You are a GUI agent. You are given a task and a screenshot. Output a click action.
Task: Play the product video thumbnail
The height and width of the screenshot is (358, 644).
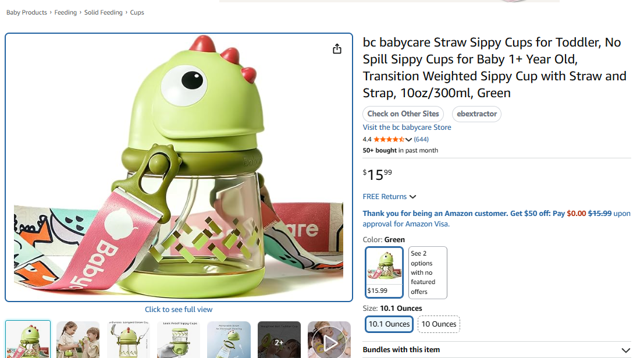coord(329,342)
